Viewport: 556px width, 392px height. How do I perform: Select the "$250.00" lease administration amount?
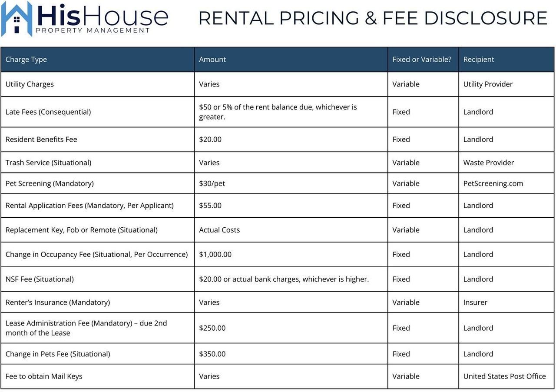coord(212,328)
